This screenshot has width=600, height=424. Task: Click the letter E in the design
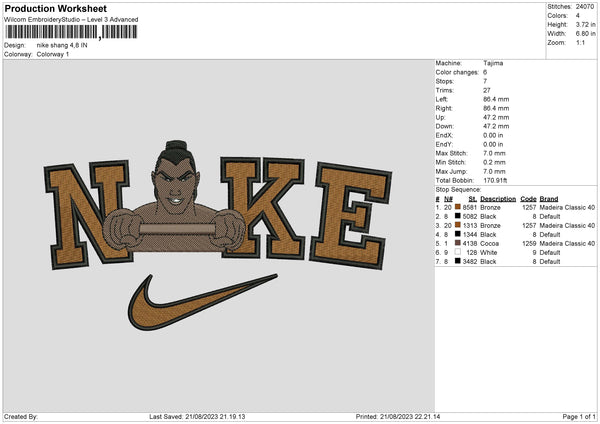(x=350, y=216)
